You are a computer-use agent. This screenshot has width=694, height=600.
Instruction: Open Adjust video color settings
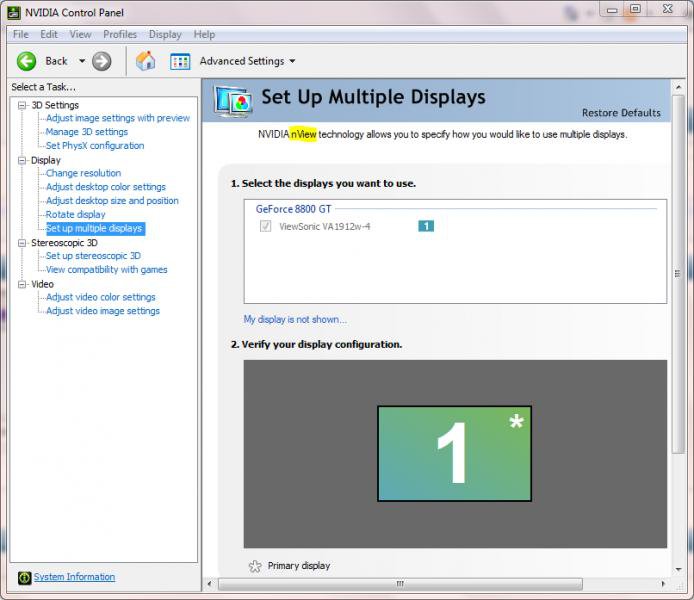click(x=100, y=297)
